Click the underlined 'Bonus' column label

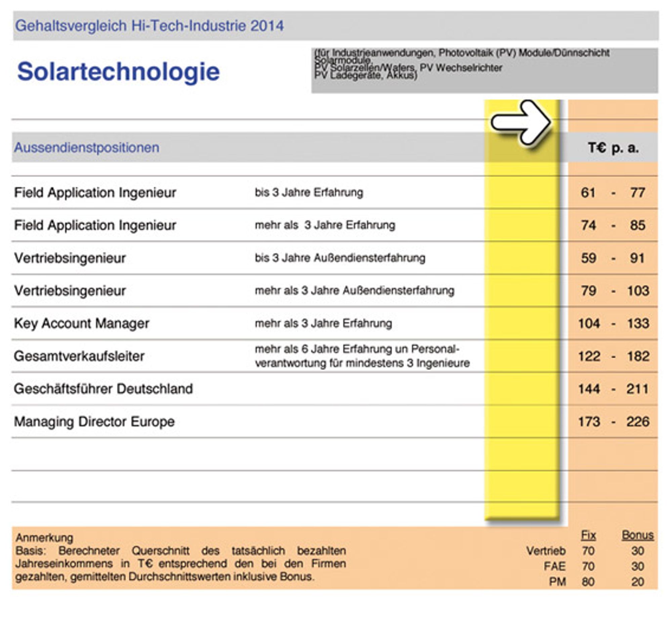click(637, 535)
